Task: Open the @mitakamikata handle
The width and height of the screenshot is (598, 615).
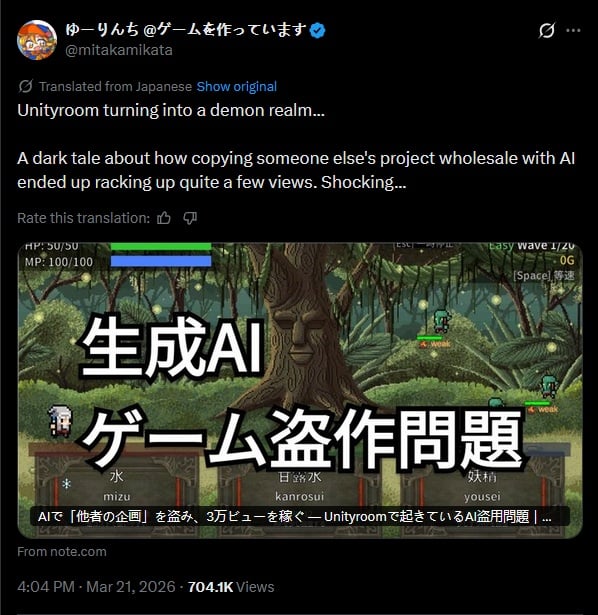Action: tap(119, 50)
